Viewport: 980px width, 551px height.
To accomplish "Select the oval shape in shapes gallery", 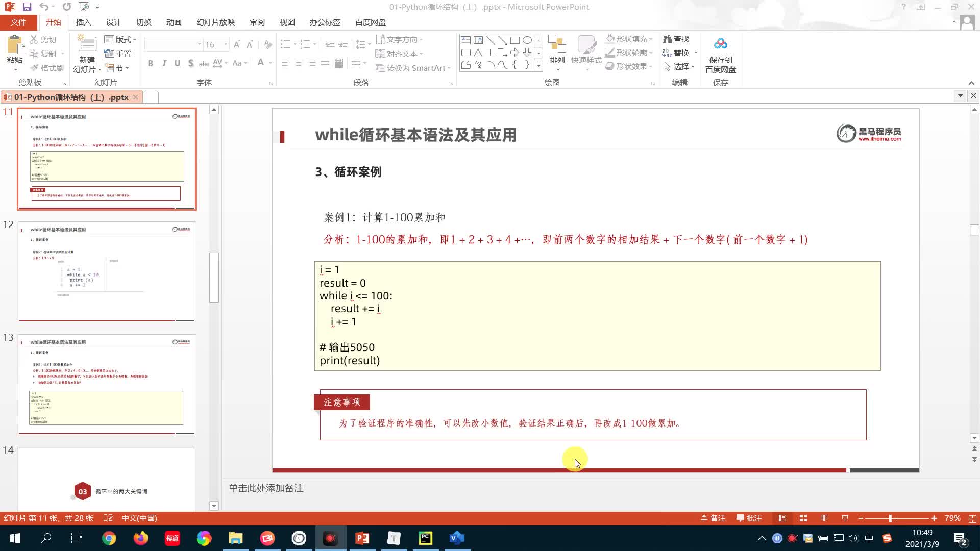I will [x=527, y=40].
